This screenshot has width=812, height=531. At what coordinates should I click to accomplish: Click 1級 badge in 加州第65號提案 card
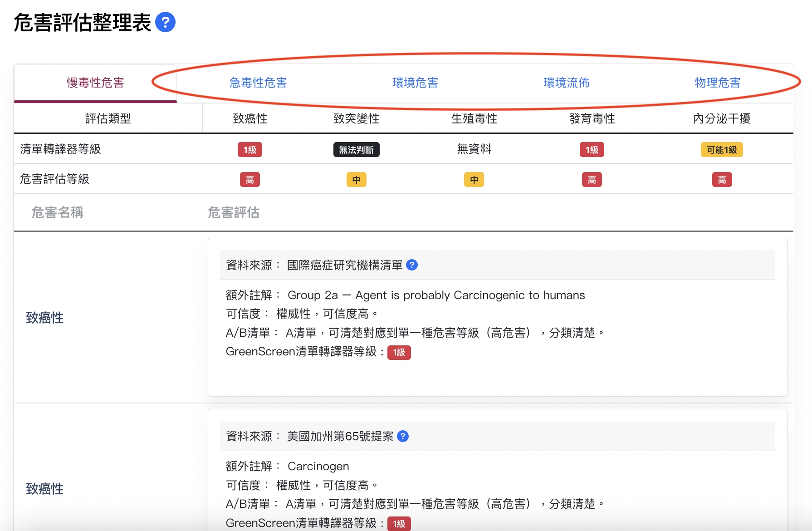[x=399, y=524]
